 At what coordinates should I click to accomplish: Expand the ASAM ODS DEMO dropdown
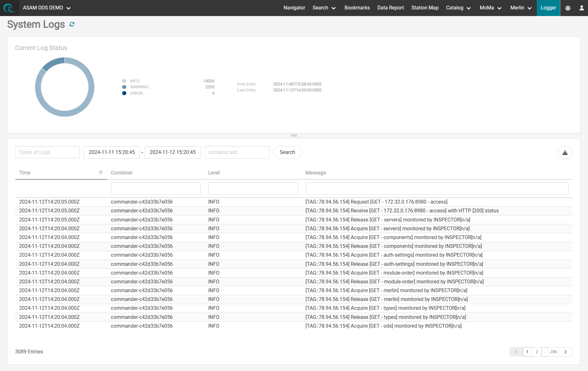coord(46,8)
